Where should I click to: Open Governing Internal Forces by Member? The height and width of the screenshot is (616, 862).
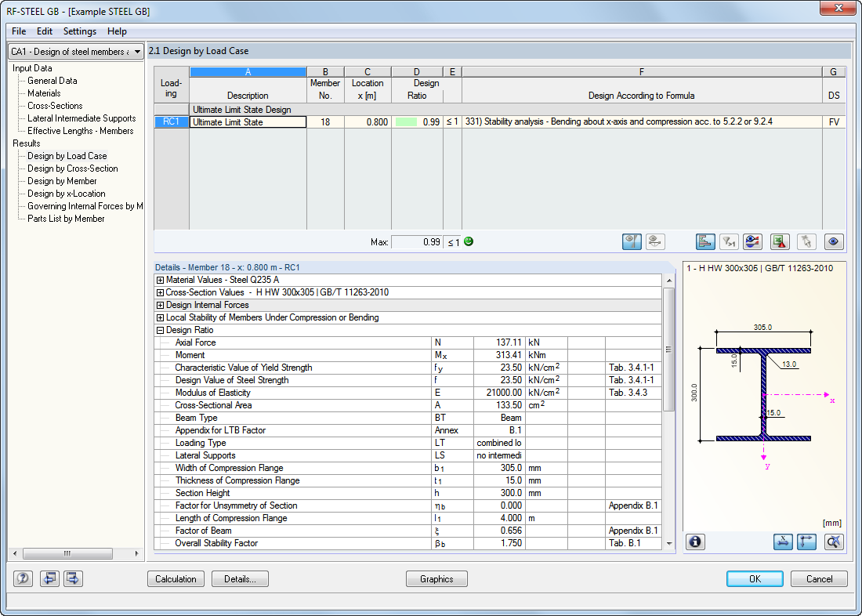(x=85, y=206)
